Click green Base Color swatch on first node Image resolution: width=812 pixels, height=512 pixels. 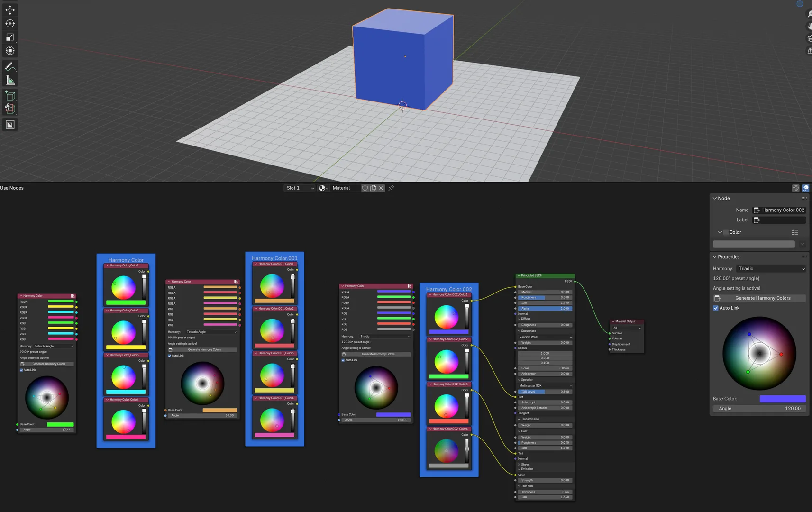[x=60, y=425]
